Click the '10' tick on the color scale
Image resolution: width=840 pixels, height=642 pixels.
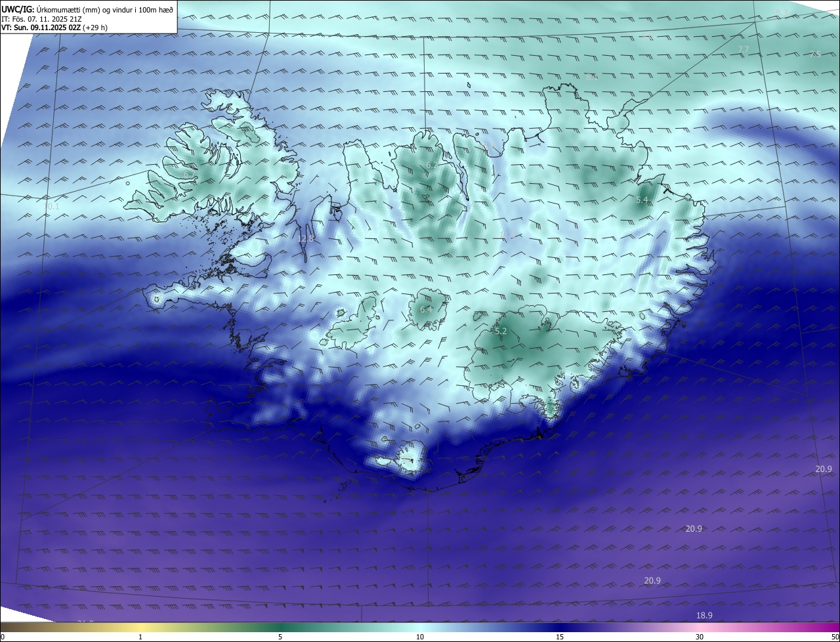click(x=420, y=637)
